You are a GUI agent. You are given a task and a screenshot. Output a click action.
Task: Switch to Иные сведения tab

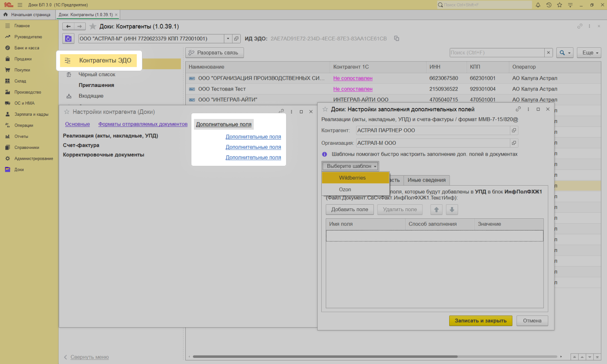(427, 180)
